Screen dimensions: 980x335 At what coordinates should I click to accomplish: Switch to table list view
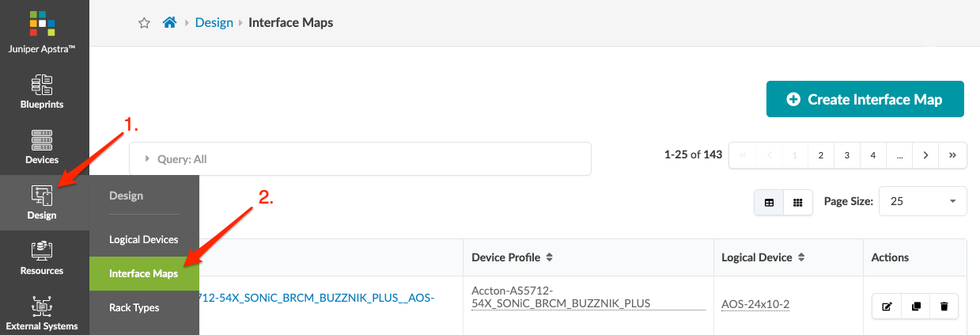point(769,202)
